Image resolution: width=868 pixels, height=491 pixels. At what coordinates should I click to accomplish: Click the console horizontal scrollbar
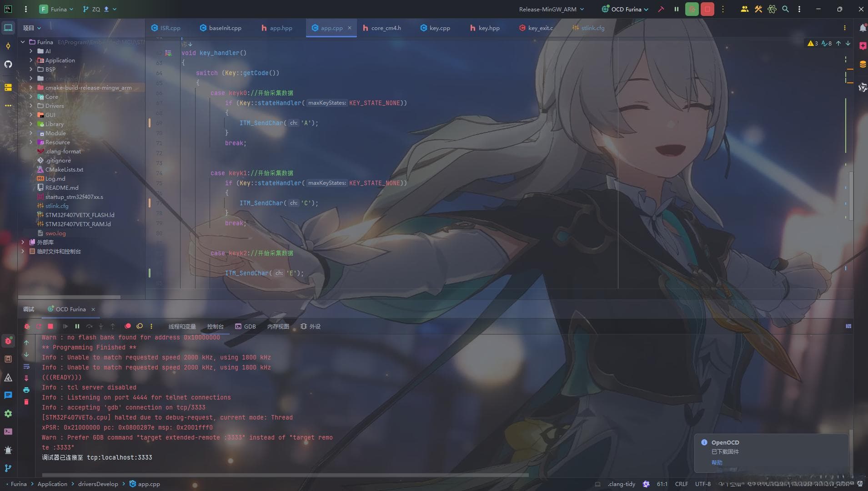(285, 475)
